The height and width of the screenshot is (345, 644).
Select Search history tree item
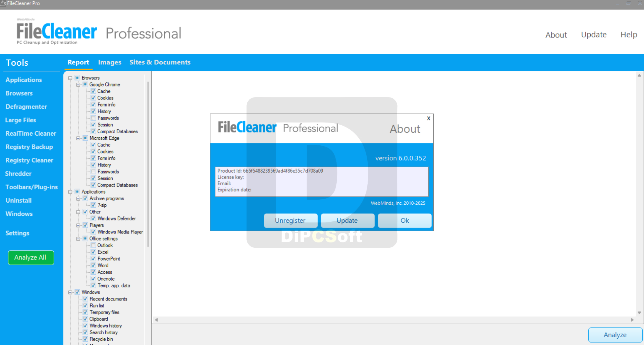pyautogui.click(x=104, y=333)
